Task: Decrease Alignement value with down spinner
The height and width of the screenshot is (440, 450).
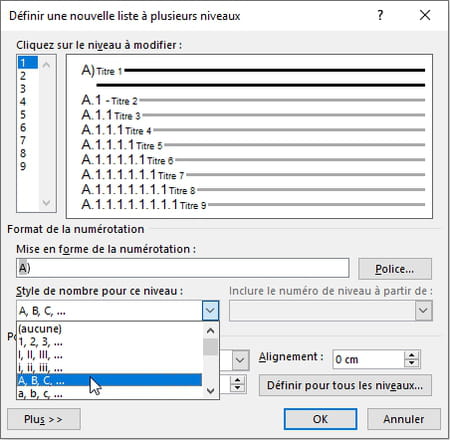Action: pos(412,363)
